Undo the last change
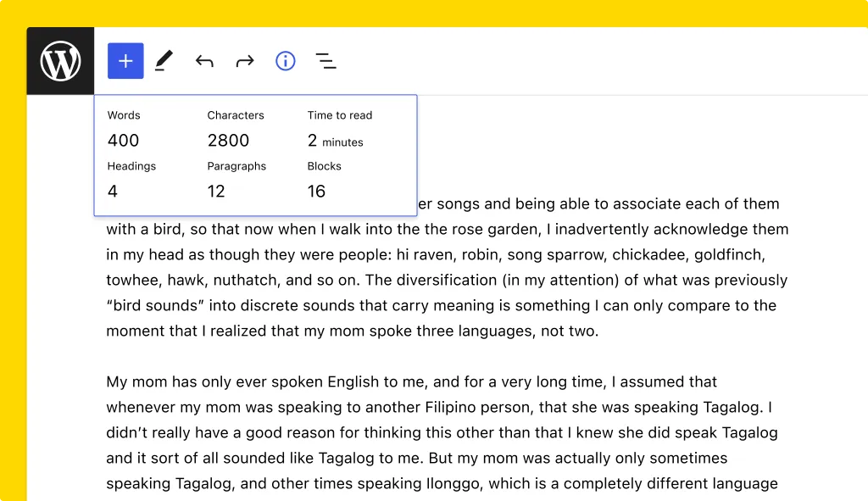868x501 pixels. click(204, 61)
